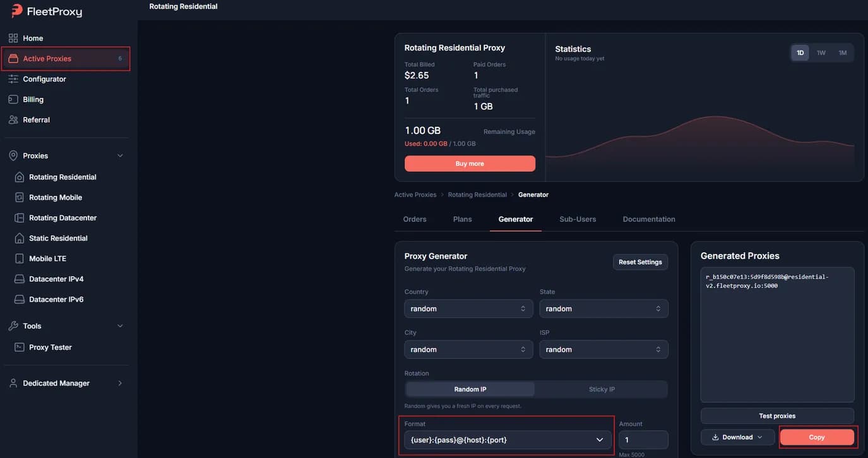The height and width of the screenshot is (458, 868).
Task: Click the Rotating Datacenter icon
Action: coord(20,218)
